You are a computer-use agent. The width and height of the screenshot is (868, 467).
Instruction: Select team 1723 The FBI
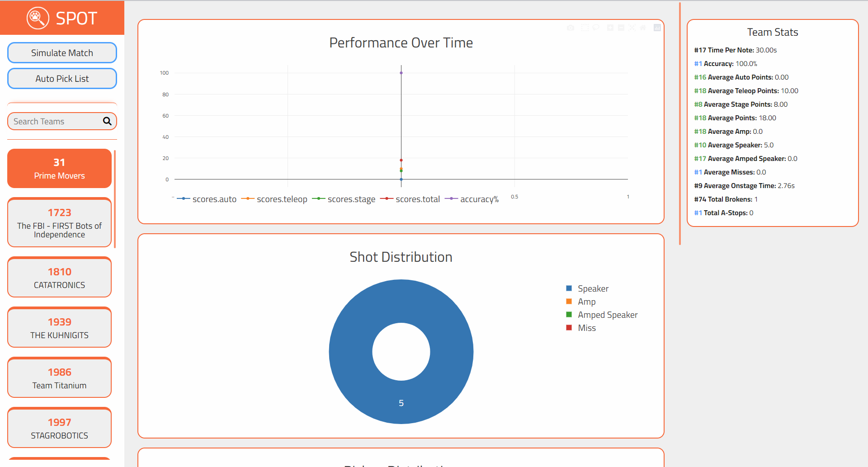tap(59, 222)
